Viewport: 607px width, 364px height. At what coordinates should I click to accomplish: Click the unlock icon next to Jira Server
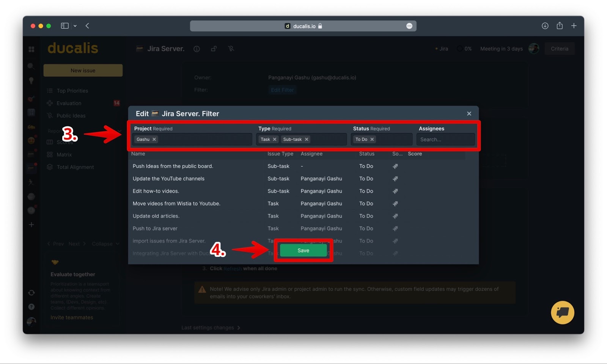(x=214, y=49)
